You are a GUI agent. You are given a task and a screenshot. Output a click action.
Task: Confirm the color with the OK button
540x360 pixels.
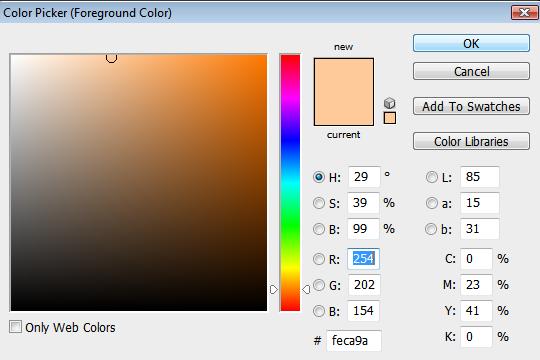tap(471, 43)
